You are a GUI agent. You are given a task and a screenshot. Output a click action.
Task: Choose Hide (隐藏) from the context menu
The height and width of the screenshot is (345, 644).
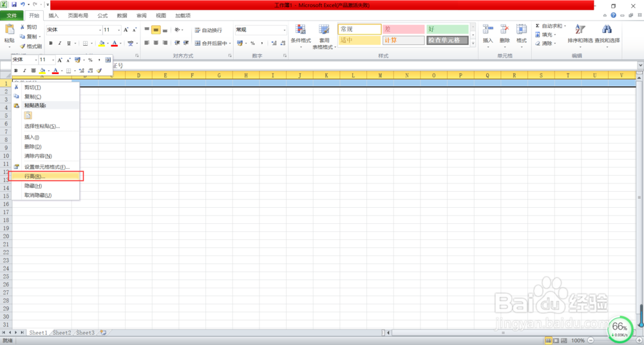pos(46,185)
